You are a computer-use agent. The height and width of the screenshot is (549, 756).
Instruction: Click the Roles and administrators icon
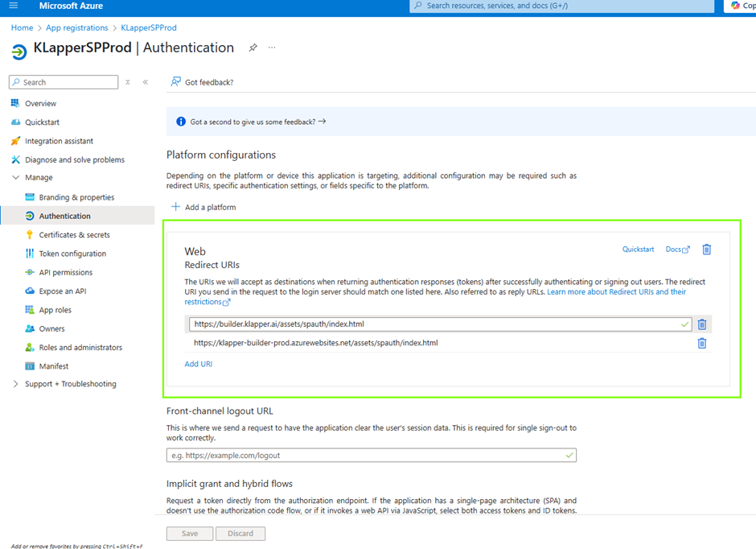[30, 347]
